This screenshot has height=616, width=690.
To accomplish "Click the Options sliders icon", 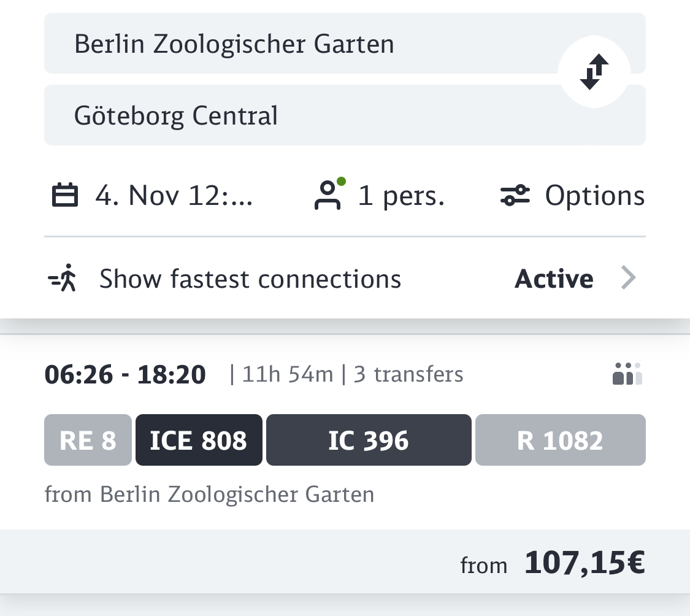I will click(515, 196).
